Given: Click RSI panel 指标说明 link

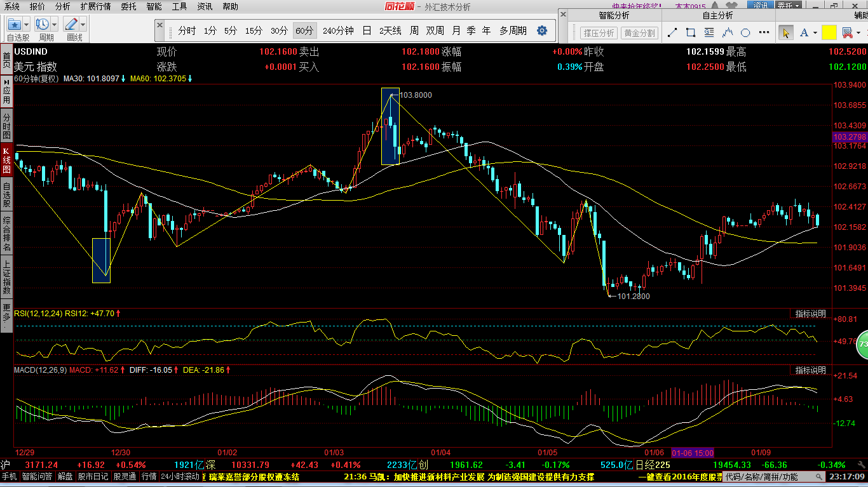Looking at the screenshot, I should tap(810, 314).
